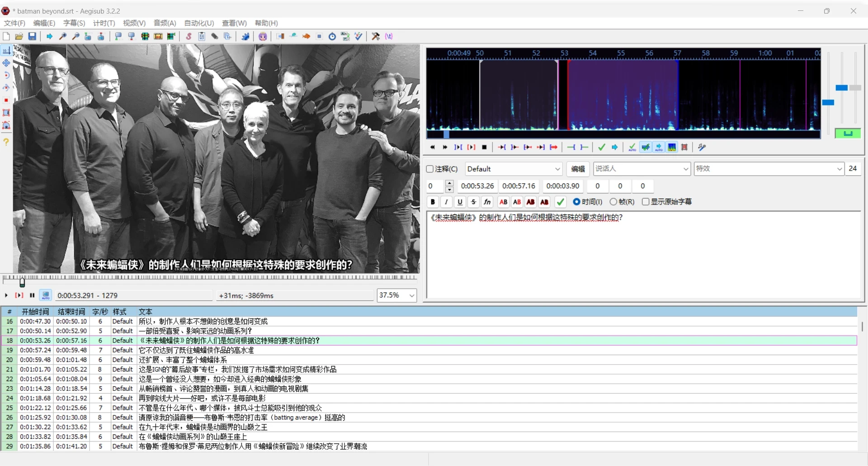
Task: Open subtitles with the folder icon
Action: point(19,36)
